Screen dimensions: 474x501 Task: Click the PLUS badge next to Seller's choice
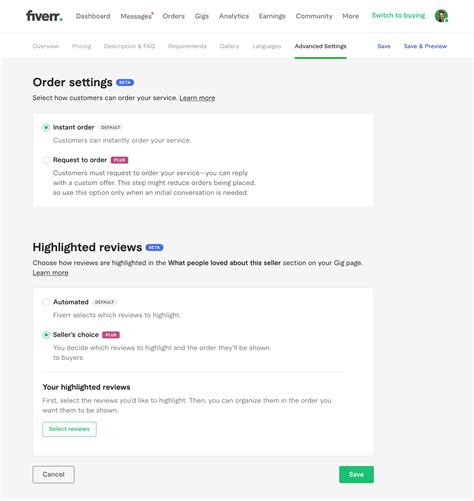point(111,335)
